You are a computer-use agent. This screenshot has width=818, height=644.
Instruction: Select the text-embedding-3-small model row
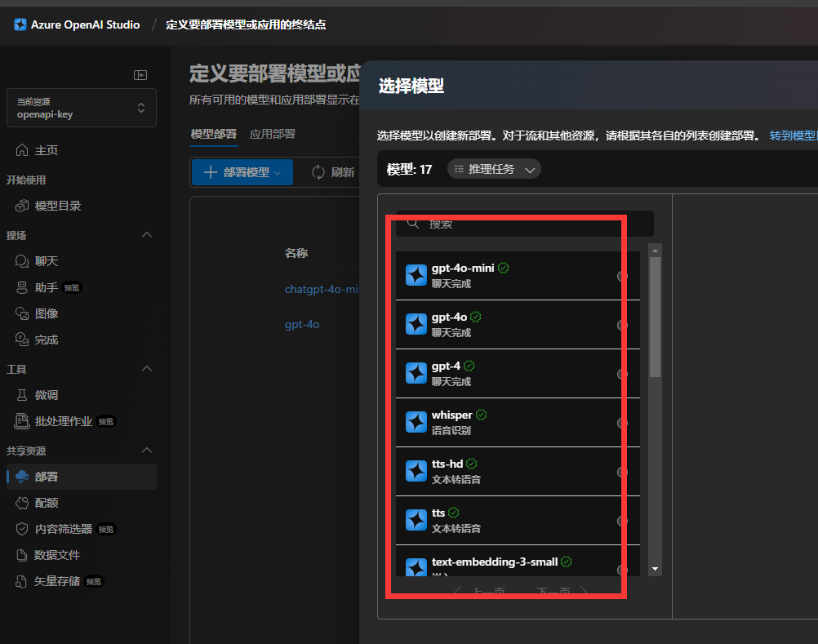[518, 561]
